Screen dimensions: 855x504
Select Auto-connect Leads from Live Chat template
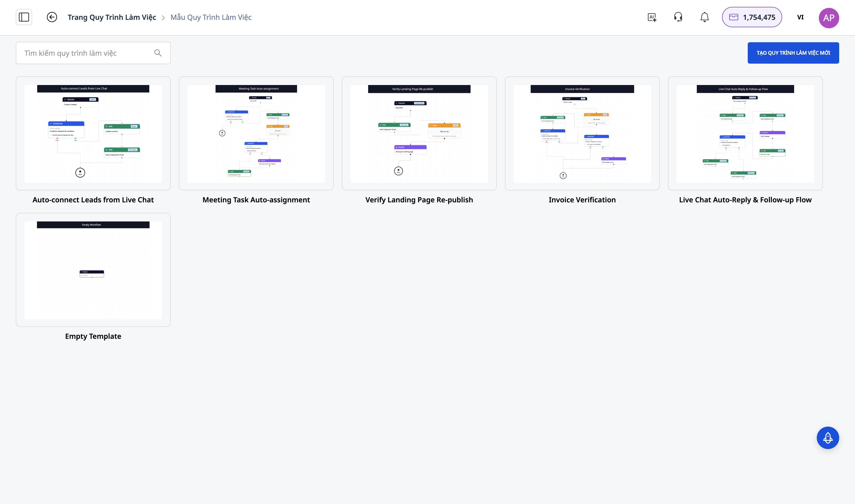[x=93, y=133]
